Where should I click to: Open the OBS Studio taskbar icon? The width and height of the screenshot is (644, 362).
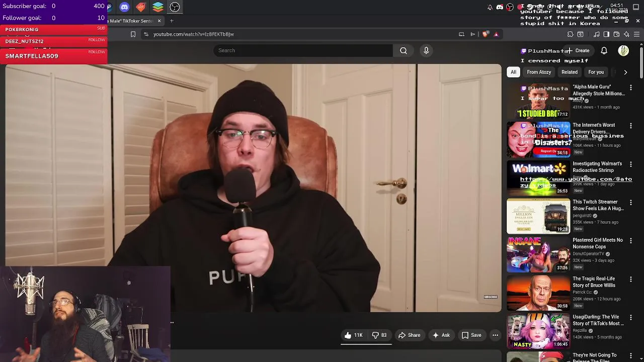tap(175, 7)
